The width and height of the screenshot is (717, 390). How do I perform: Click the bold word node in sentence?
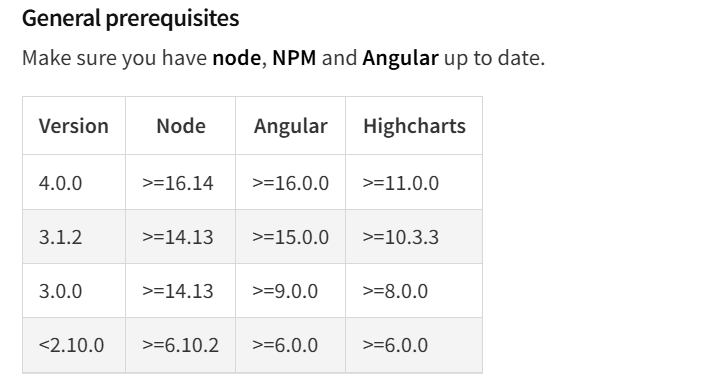pos(236,58)
